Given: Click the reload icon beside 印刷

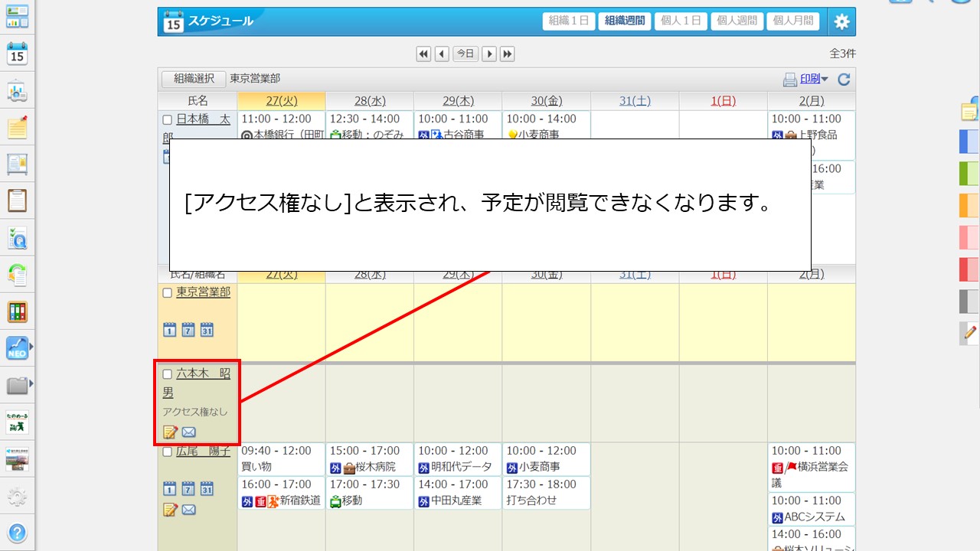Looking at the screenshot, I should pyautogui.click(x=844, y=80).
